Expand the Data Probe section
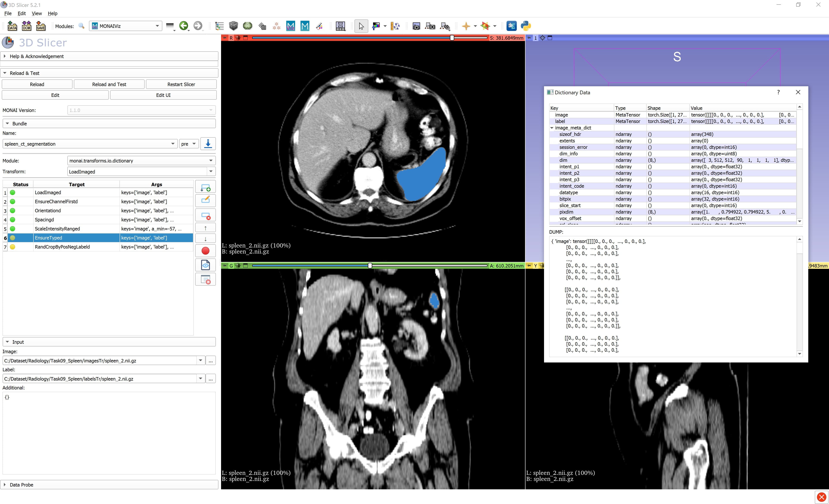Viewport: 829px width, 504px height. 5,485
